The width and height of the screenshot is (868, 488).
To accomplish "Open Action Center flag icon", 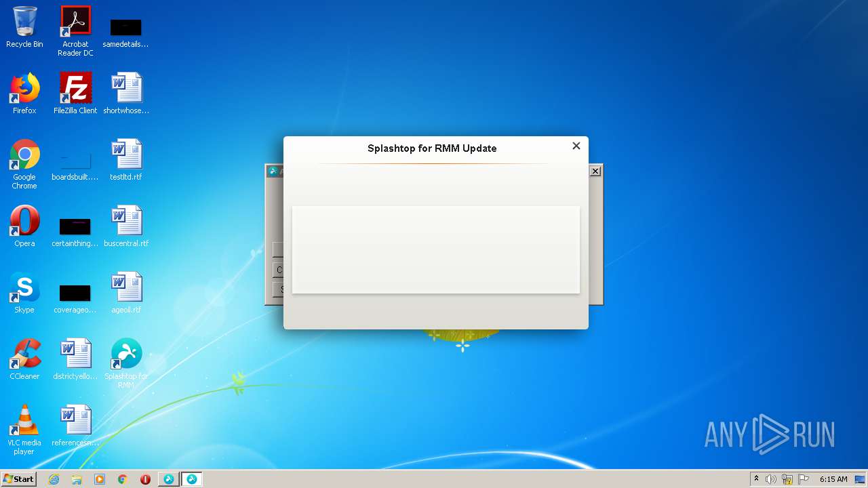I will [x=804, y=479].
